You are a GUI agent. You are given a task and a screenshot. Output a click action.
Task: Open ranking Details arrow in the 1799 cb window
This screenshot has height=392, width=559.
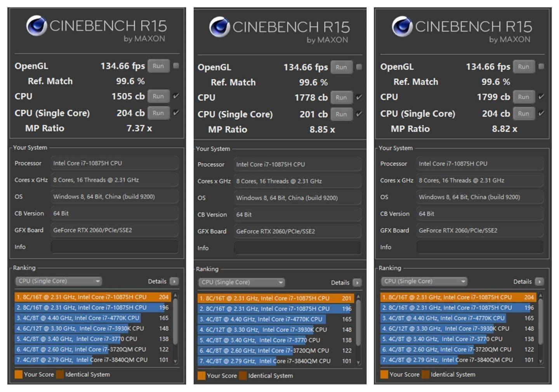tap(540, 281)
